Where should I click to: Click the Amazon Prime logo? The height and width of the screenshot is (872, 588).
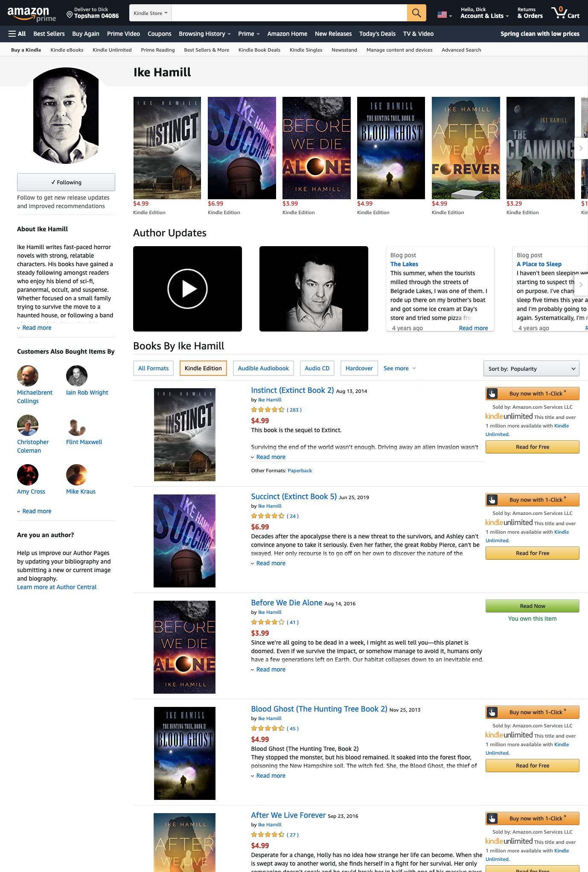point(32,14)
